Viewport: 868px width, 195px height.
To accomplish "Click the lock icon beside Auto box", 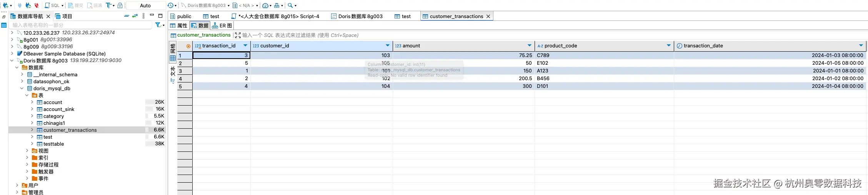I will [120, 5].
